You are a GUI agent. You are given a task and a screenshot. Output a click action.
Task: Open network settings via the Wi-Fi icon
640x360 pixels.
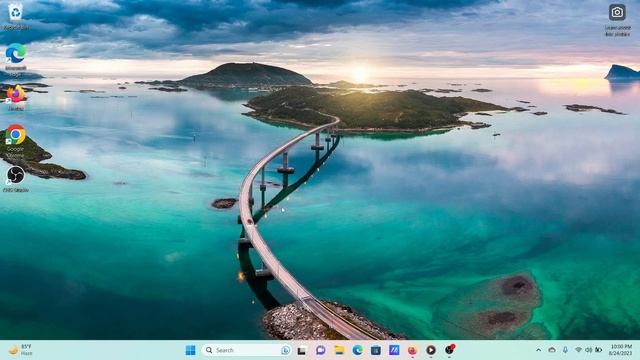(578, 350)
